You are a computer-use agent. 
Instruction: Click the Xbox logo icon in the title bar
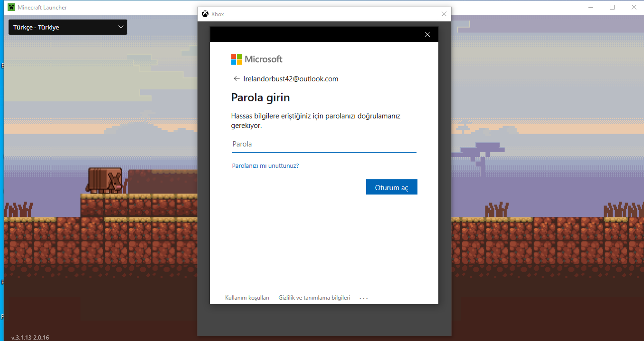(205, 14)
